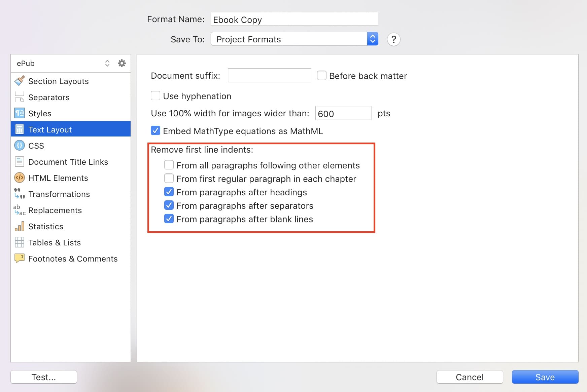Click the Separators icon in sidebar

[20, 97]
